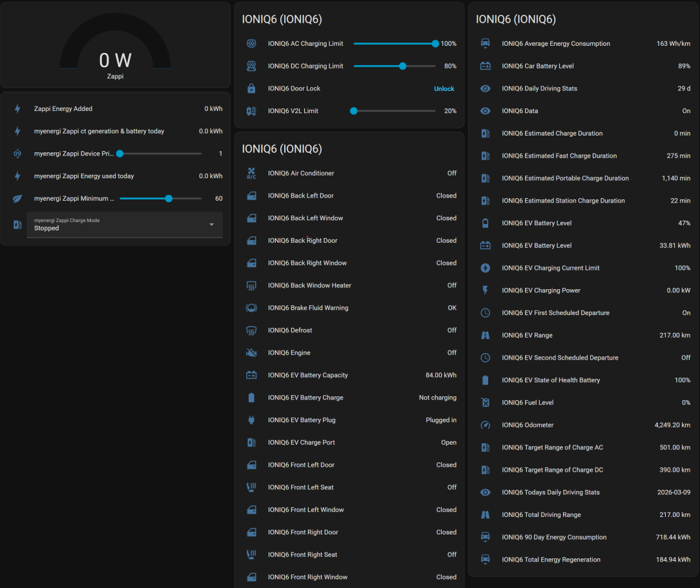Click the Odometer gauge icon

pos(485,425)
